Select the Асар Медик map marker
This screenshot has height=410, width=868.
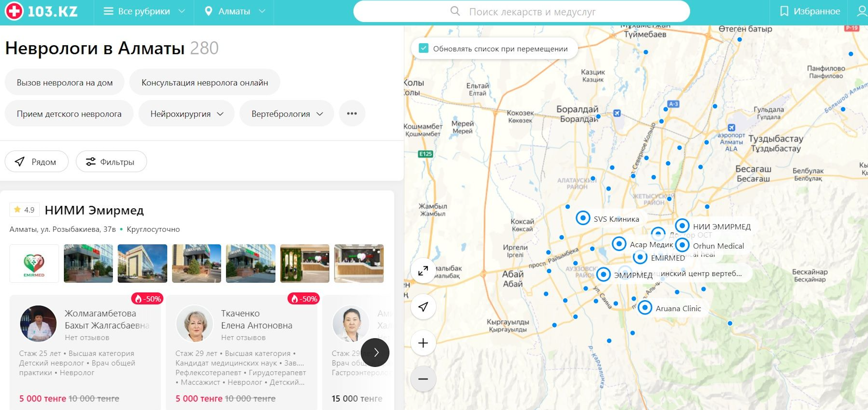click(x=619, y=243)
